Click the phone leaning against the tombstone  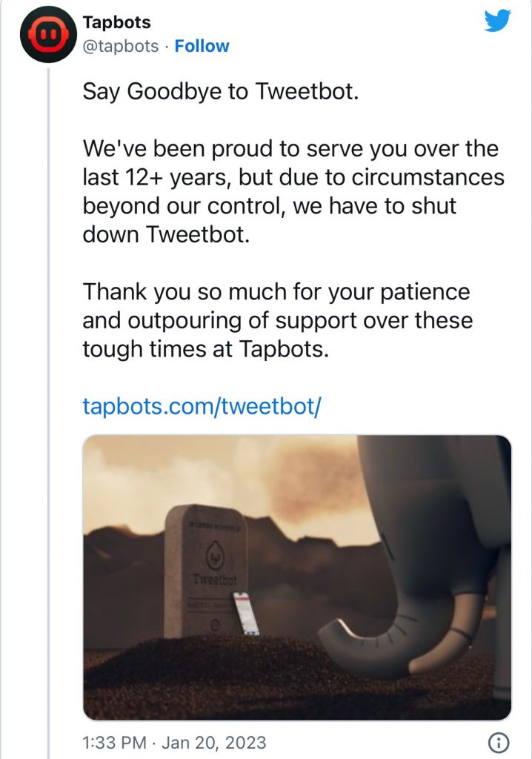click(245, 613)
